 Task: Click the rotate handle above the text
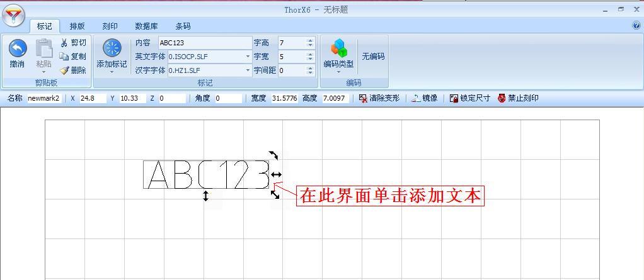pos(273,155)
